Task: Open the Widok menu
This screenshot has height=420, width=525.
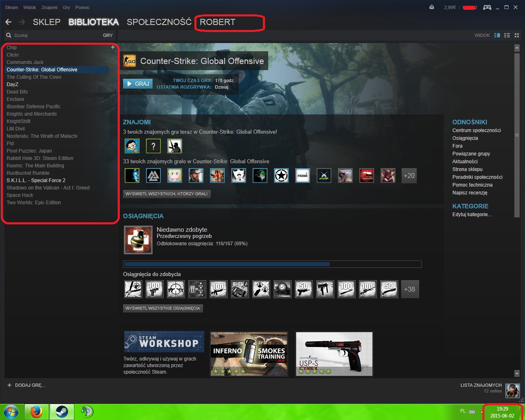Action: [30, 7]
